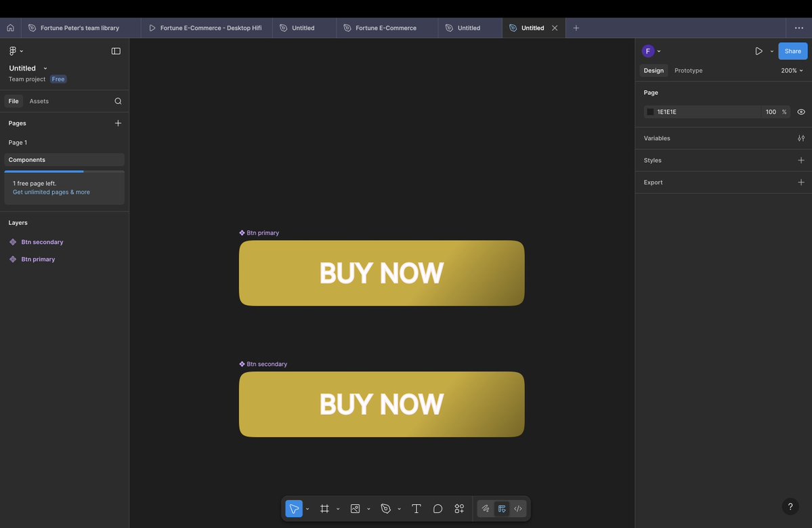Click the Share button
This screenshot has height=528, width=812.
pos(792,51)
